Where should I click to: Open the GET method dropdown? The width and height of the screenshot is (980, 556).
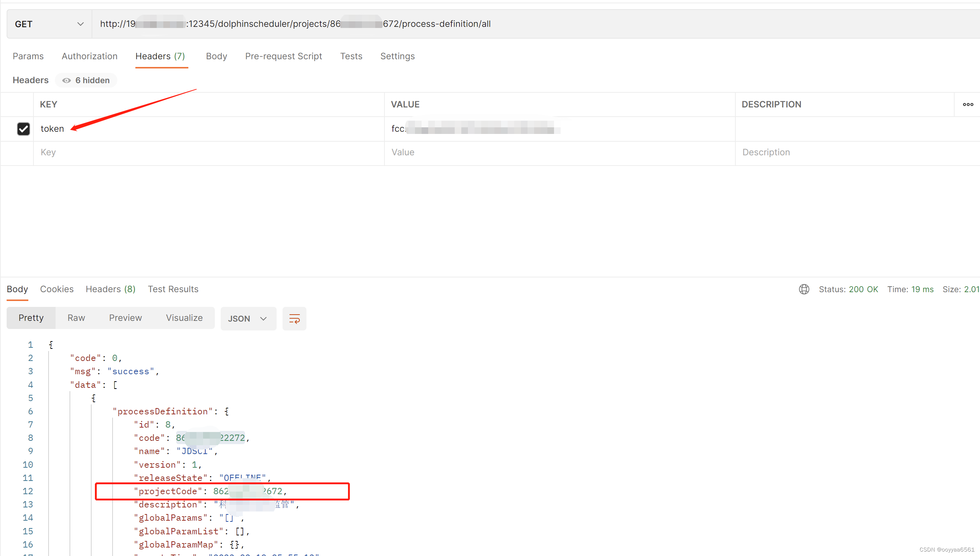[x=49, y=24]
